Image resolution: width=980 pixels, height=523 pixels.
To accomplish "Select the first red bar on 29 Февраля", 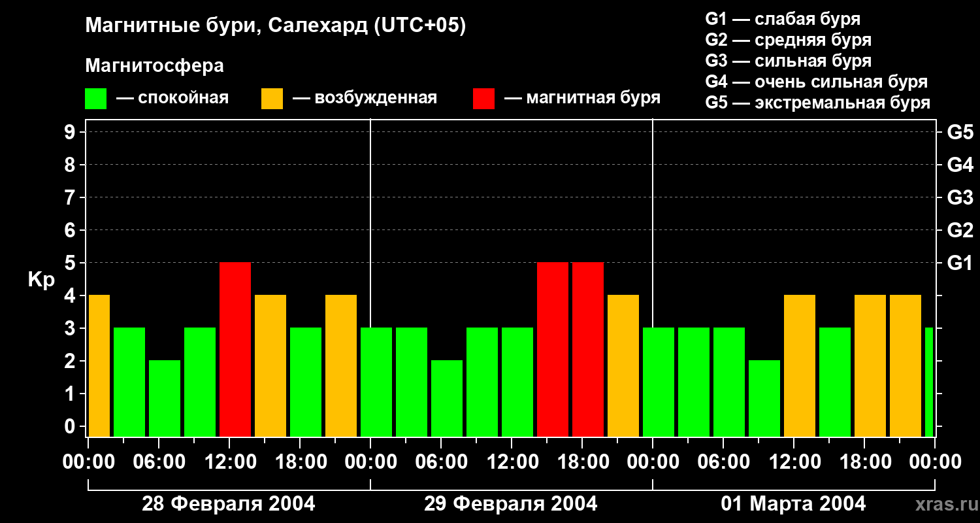I will (553, 349).
